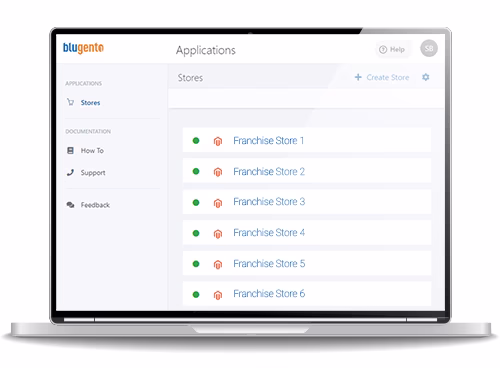Viewport: 500px width, 368px height.
Task: Open the Help button
Action: click(x=392, y=50)
